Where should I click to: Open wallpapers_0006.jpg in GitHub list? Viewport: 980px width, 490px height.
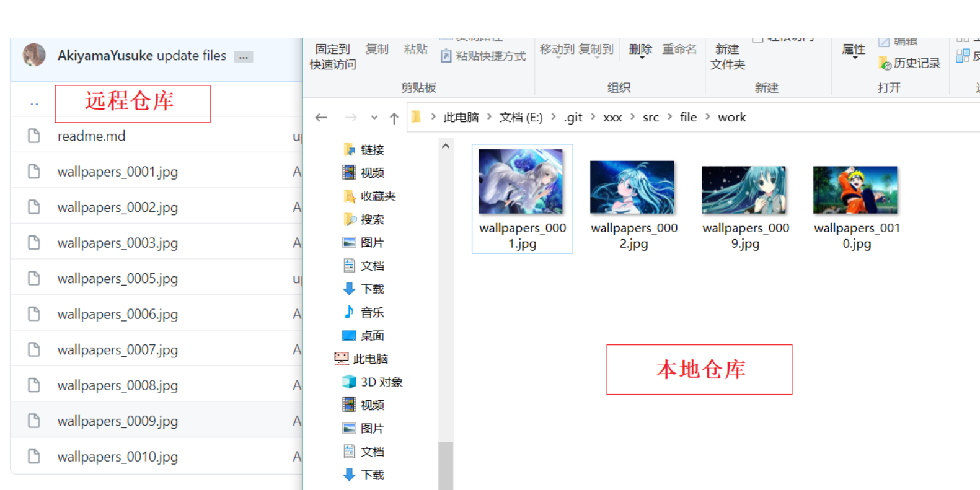pos(118,314)
